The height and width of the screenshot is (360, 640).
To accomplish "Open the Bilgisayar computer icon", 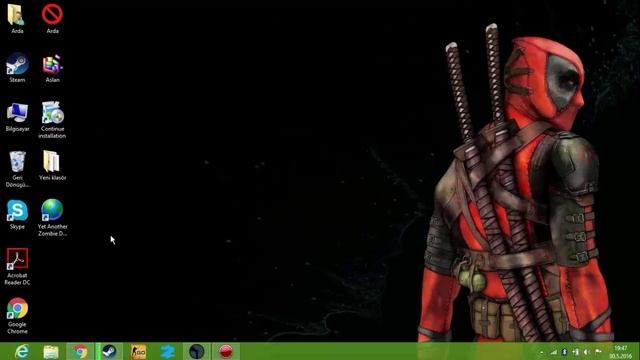I will (17, 117).
